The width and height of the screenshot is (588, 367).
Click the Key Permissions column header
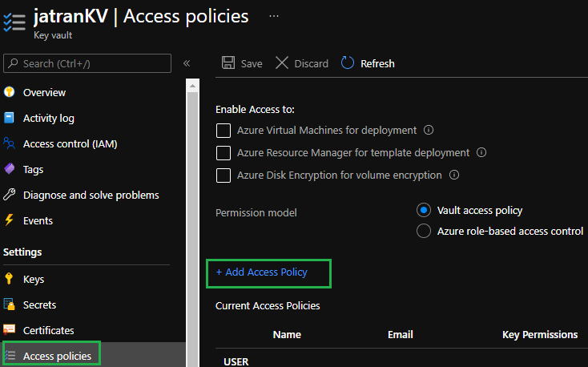coord(540,335)
